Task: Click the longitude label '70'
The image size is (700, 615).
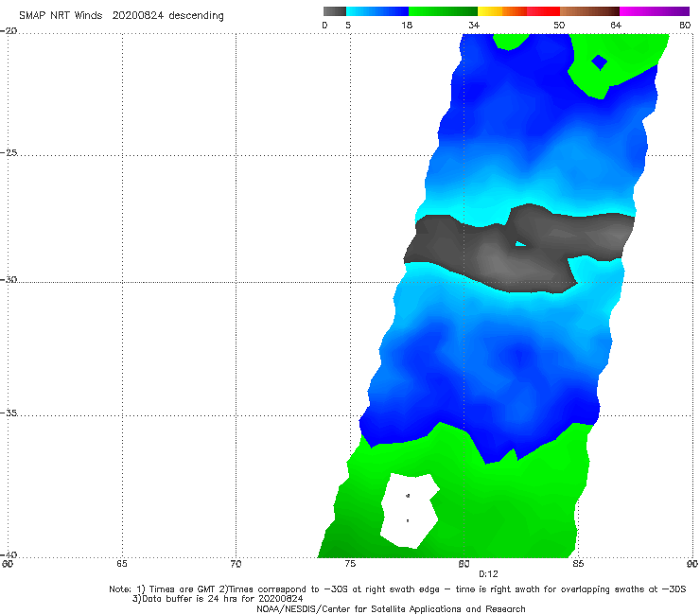Action: (236, 564)
